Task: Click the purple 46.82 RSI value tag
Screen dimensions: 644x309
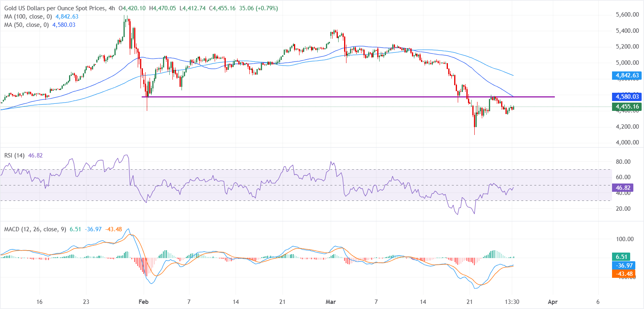Action: point(623,188)
